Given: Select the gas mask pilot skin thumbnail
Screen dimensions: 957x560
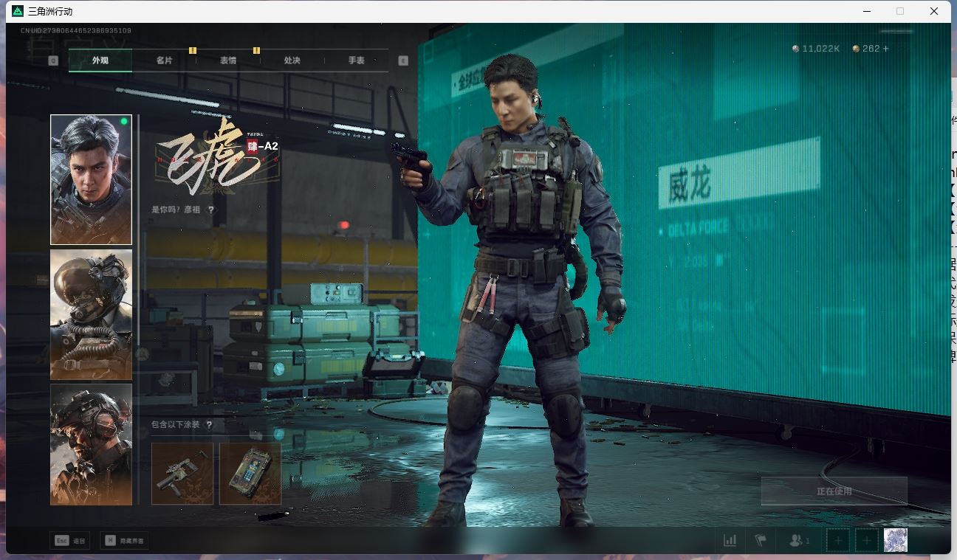Looking at the screenshot, I should [x=91, y=314].
